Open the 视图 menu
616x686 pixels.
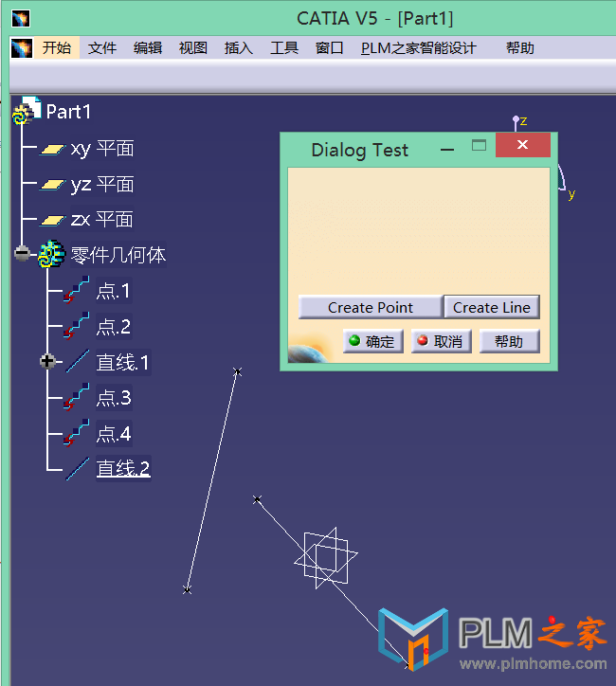[193, 47]
